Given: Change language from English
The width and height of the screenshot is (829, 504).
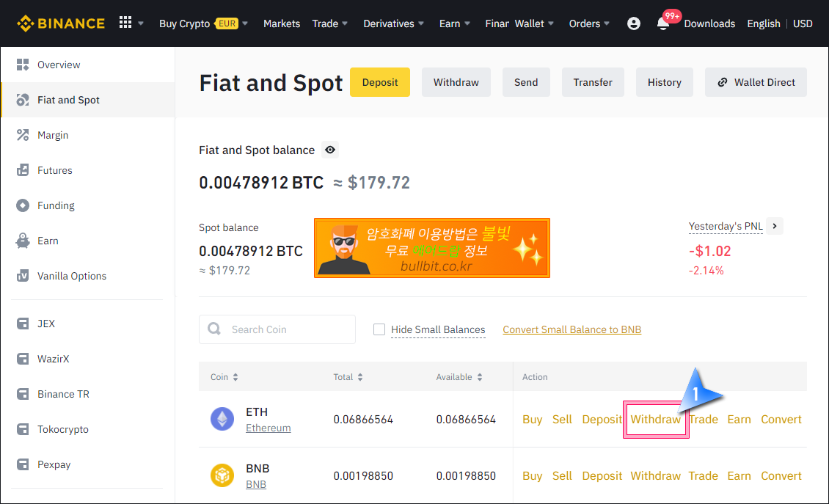Looking at the screenshot, I should [x=764, y=23].
